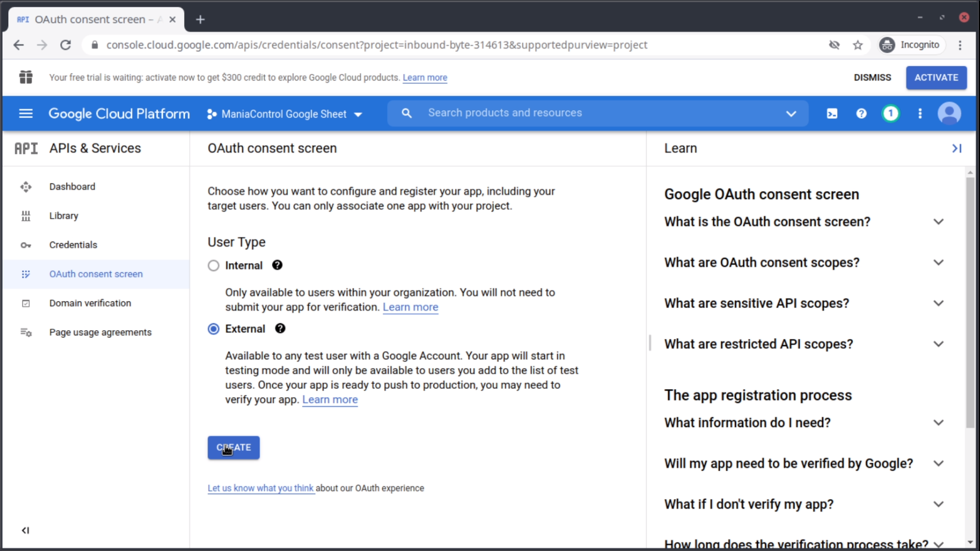Expand What information do I need
980x551 pixels.
pos(938,423)
